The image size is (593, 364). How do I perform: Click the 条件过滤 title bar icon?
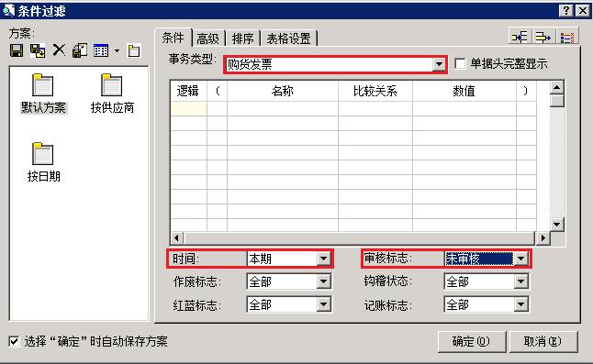point(8,11)
